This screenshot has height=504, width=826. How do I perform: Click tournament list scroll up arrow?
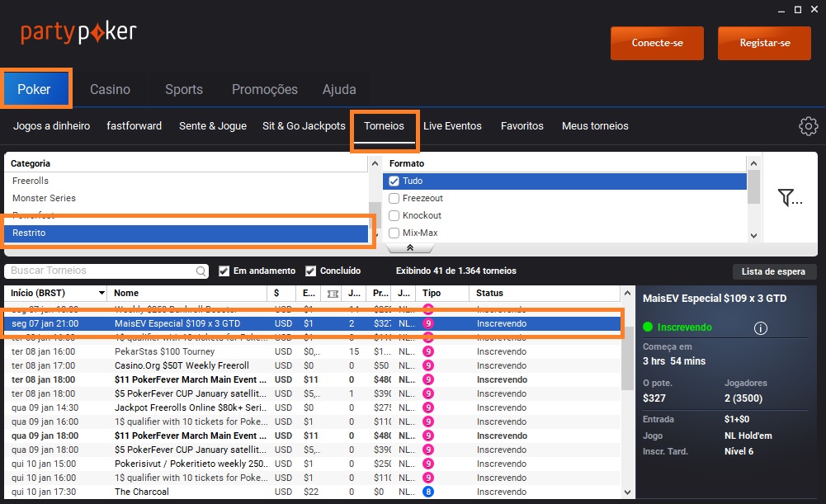click(x=627, y=293)
